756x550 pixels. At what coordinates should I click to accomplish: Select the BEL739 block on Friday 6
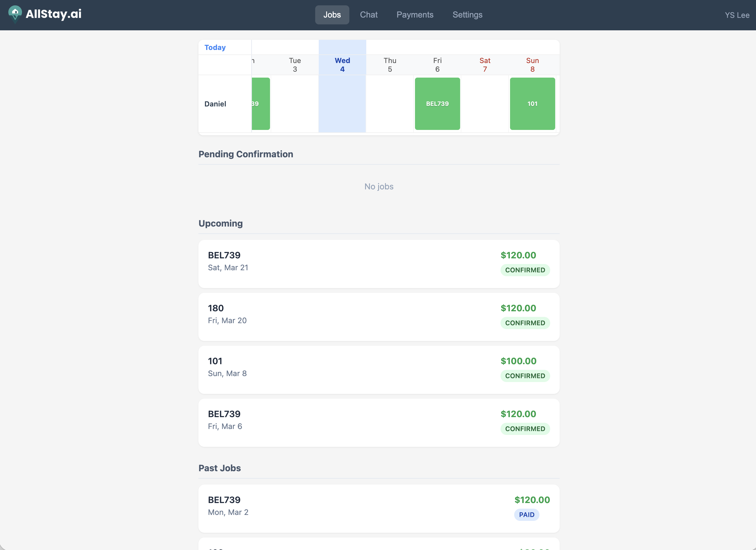tap(437, 104)
